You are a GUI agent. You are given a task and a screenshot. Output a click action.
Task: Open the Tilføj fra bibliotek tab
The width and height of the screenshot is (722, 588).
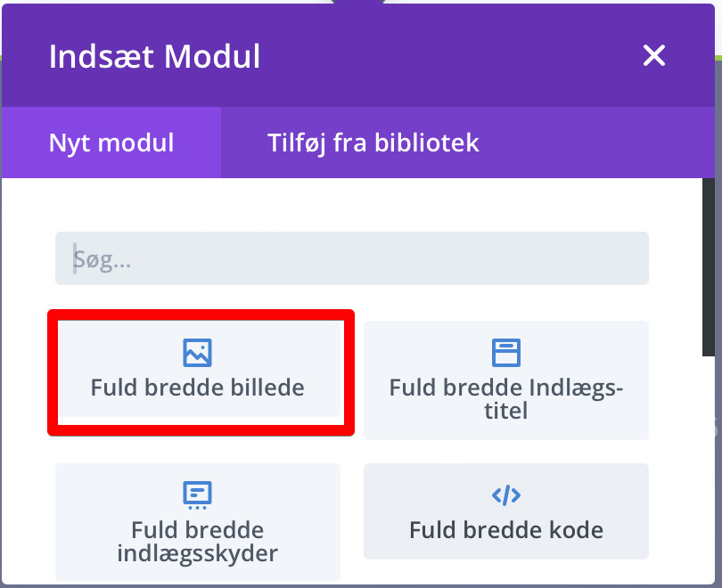[373, 143]
